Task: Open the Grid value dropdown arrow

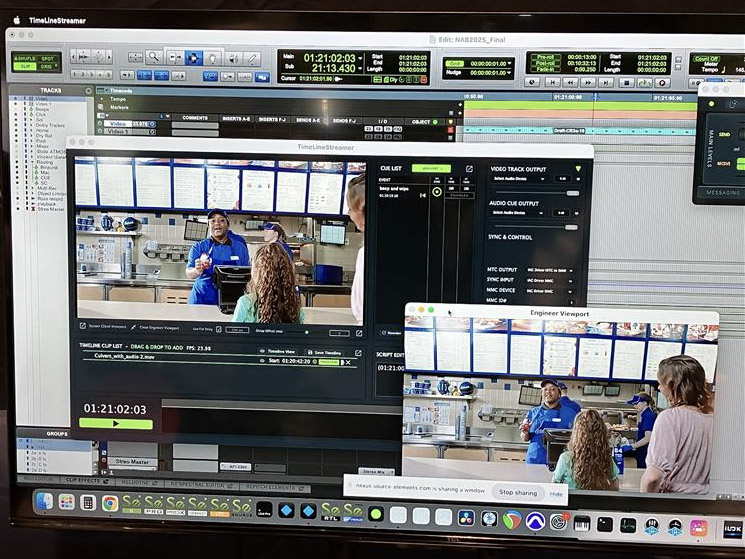Action: pos(510,63)
